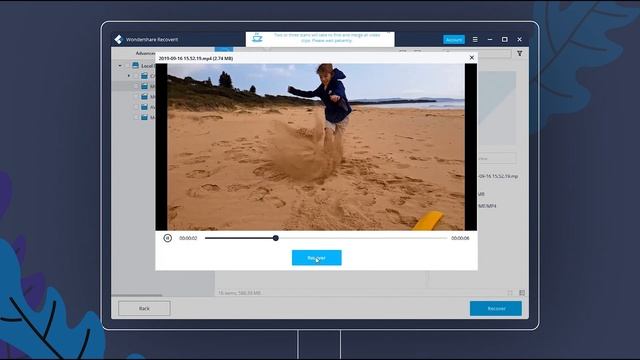This screenshot has height=360, width=640.
Task: Click the total duration label 00:00:06
Action: pos(460,238)
